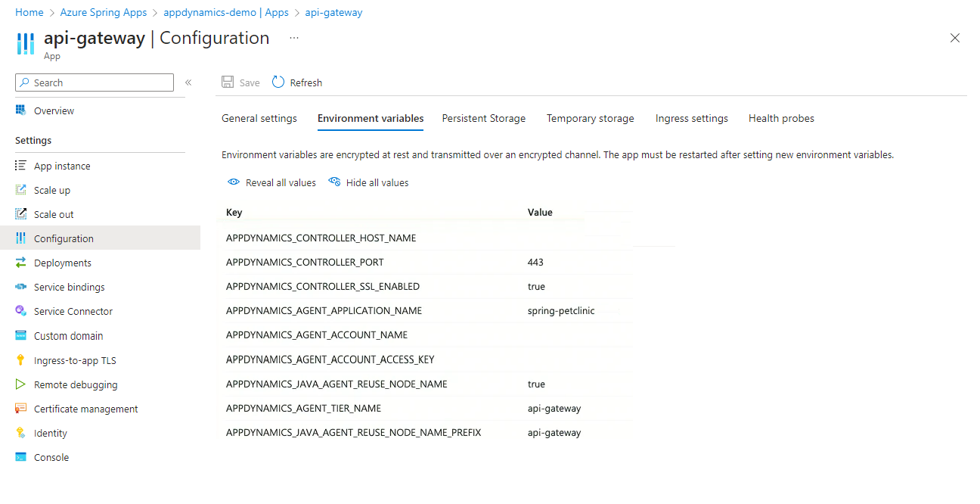Screen dimensions: 980x504
Task: Click the Certificate management icon
Action: click(21, 409)
